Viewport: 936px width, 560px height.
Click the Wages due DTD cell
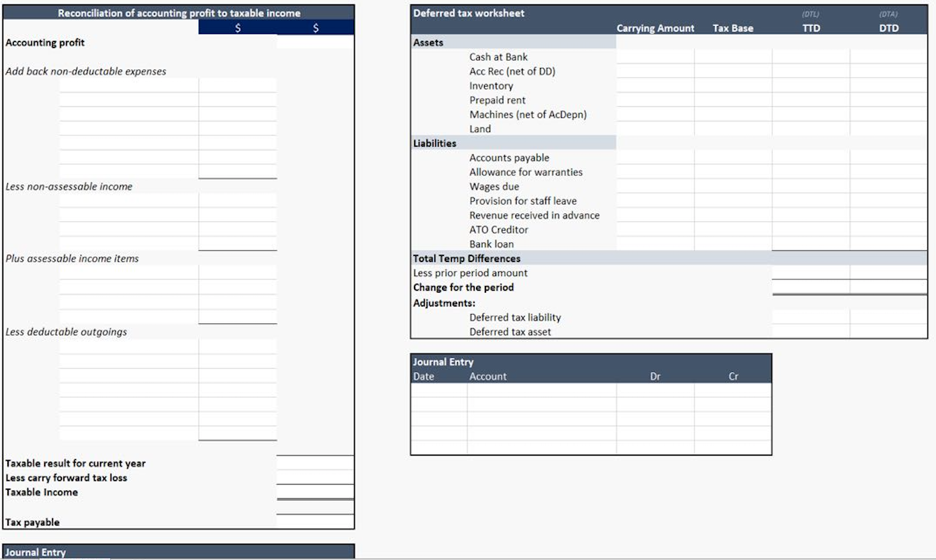[x=889, y=186]
